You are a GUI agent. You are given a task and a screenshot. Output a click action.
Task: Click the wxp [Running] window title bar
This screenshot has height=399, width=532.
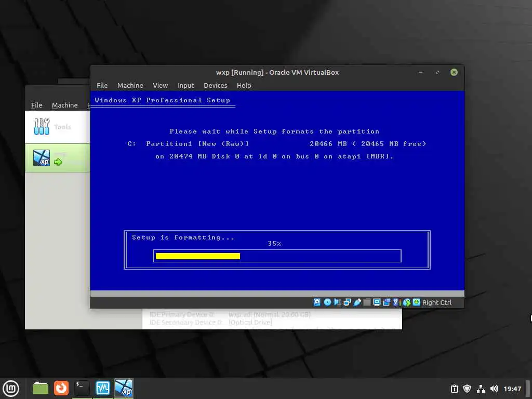click(277, 72)
